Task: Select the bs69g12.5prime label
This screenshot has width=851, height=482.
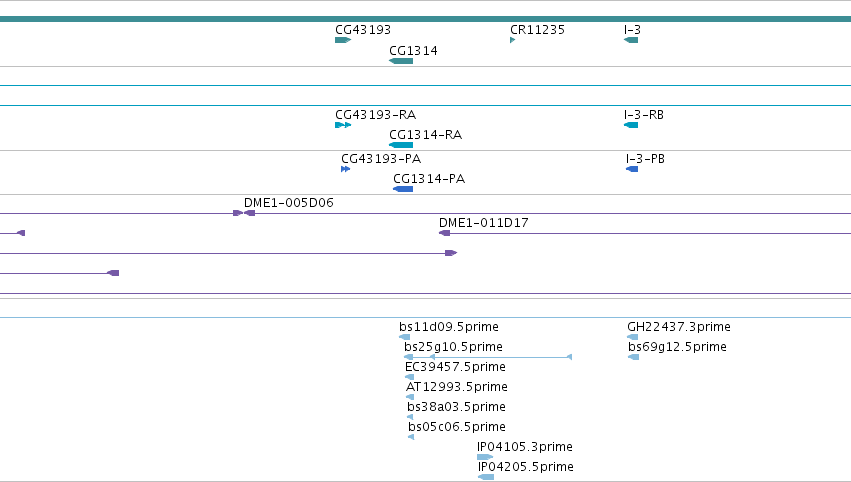Action: tap(677, 347)
